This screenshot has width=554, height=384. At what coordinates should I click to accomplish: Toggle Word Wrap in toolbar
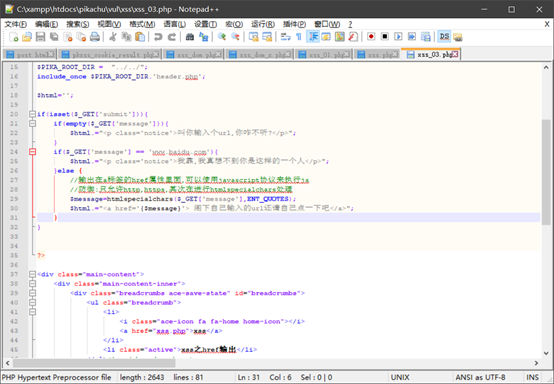(x=285, y=37)
